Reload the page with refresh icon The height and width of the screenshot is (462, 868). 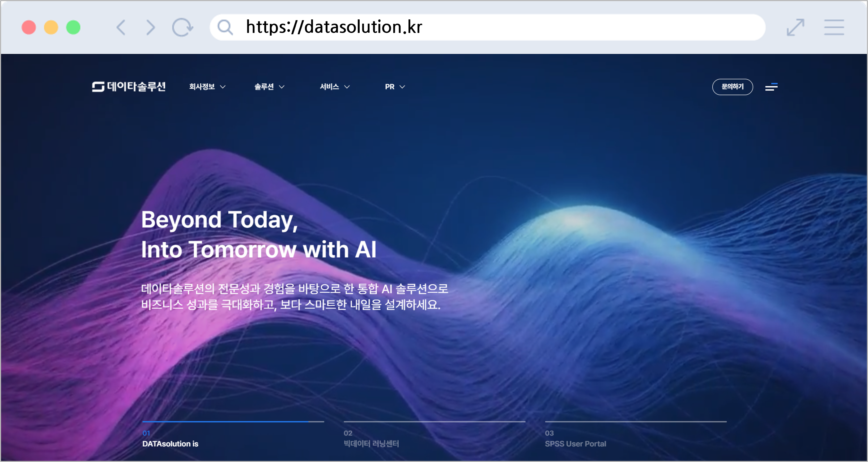182,27
